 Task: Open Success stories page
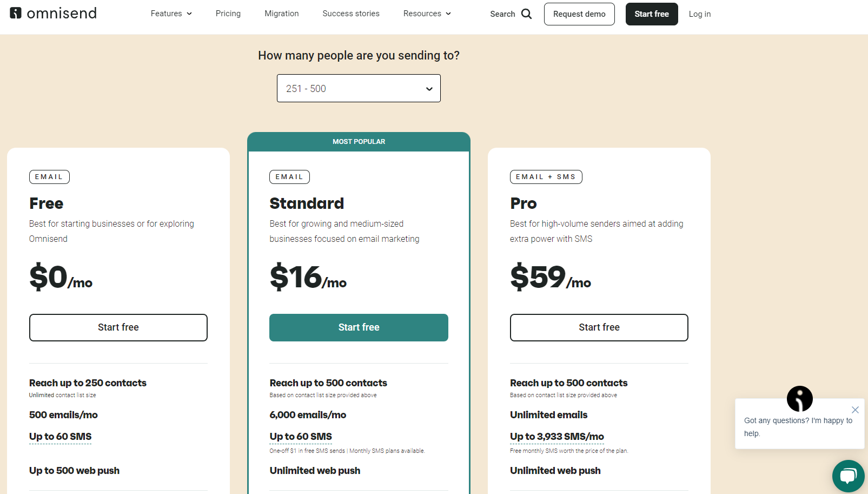351,14
